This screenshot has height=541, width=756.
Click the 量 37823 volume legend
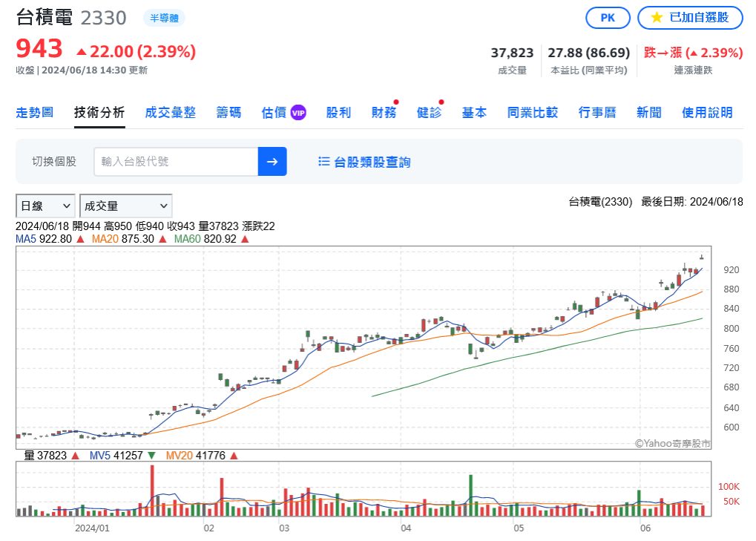(51, 456)
